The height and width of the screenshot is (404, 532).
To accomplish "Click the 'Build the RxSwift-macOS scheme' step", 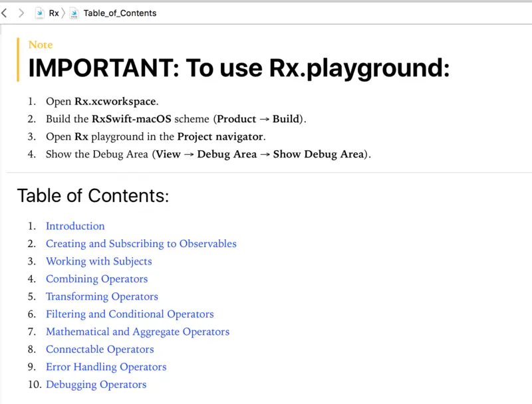I will coord(176,119).
